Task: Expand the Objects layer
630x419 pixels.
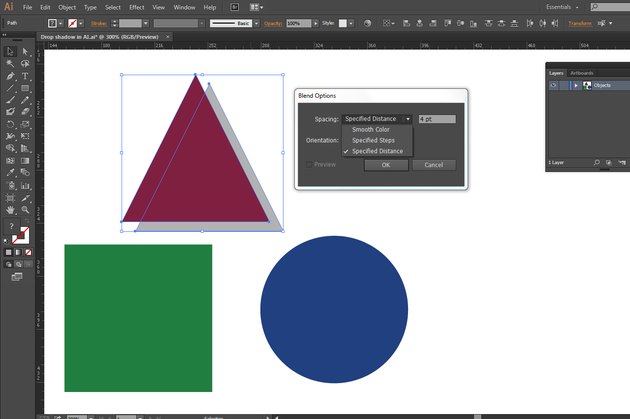Action: point(576,85)
